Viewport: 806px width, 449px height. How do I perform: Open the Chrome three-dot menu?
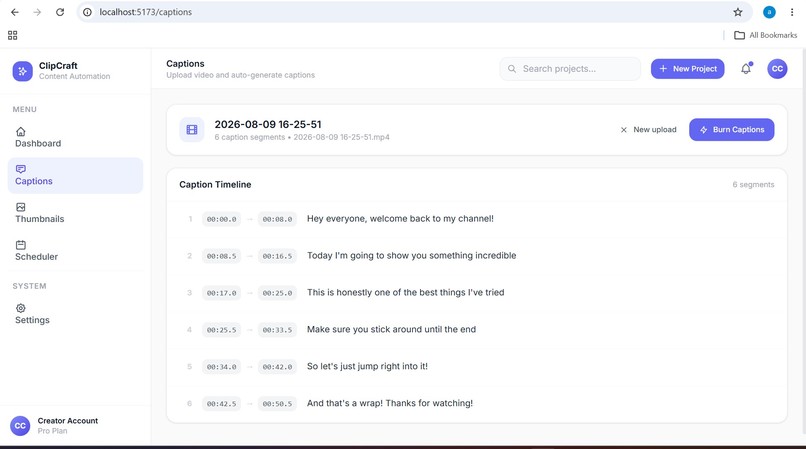(792, 12)
